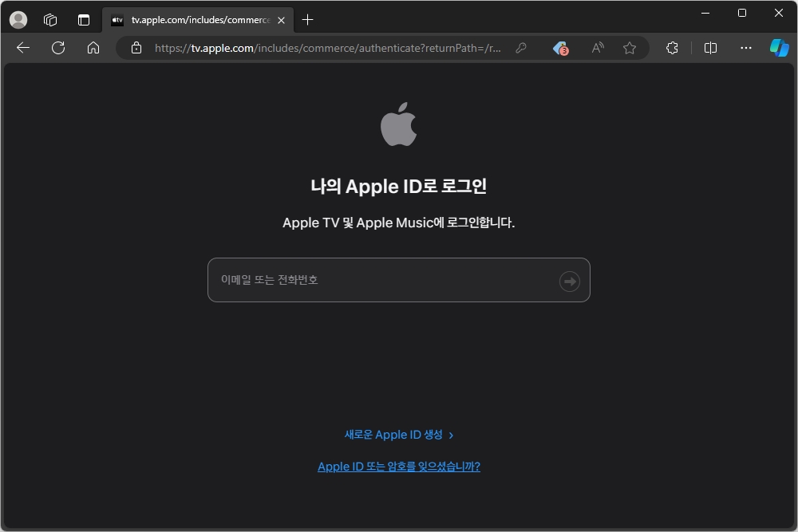Add this page to favorites star
798x532 pixels.
coord(630,48)
